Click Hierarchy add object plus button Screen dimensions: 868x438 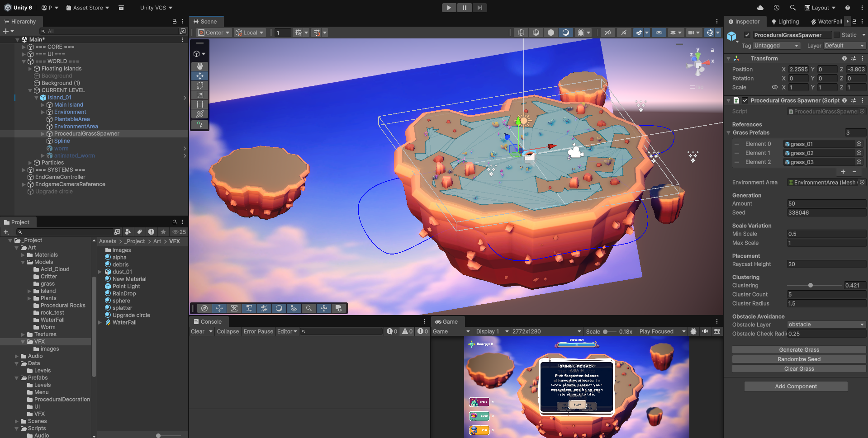[6, 31]
